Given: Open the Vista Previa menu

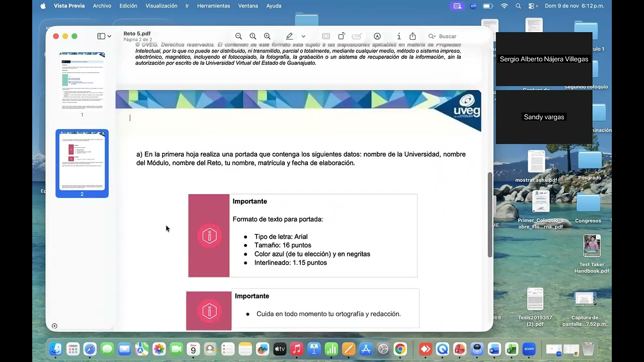Looking at the screenshot, I should click(x=69, y=6).
